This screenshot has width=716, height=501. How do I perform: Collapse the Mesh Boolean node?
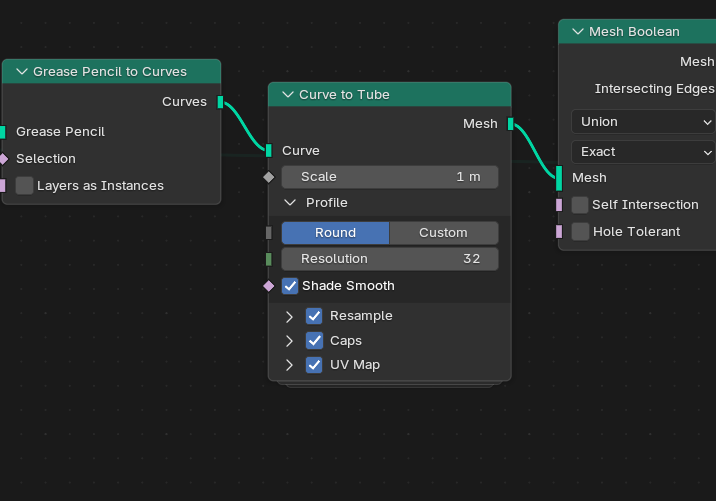point(578,32)
